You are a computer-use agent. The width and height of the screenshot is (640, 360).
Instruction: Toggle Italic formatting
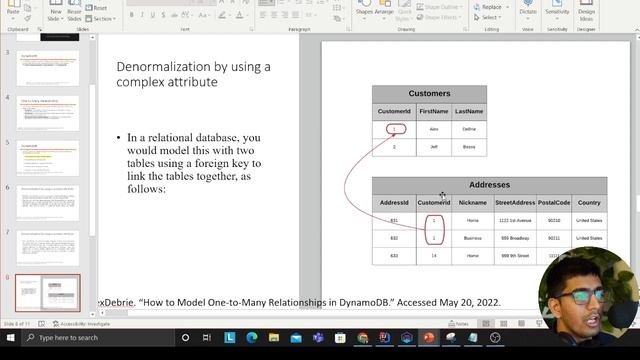(142, 15)
